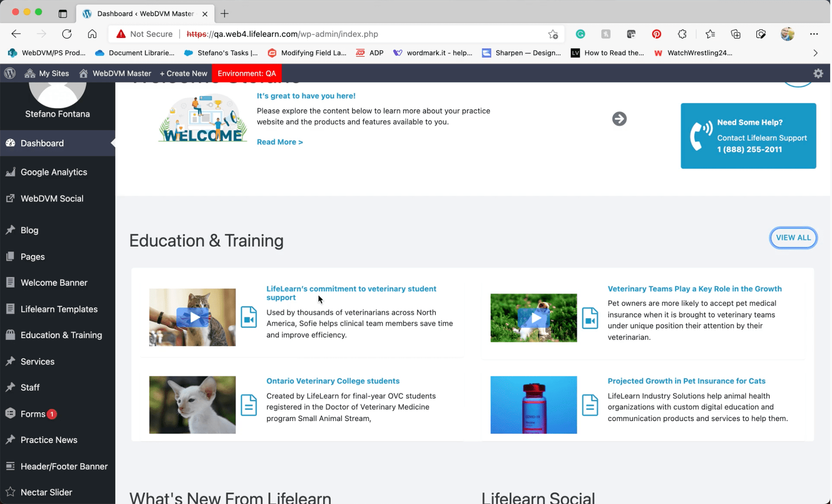Click the Grammarly extension icon
The image size is (832, 504).
[x=580, y=34]
